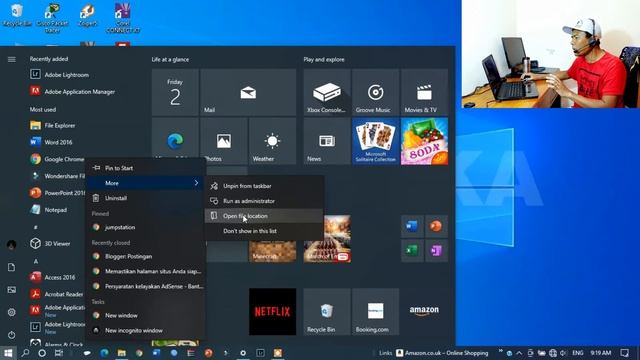This screenshot has width=640, height=360.
Task: Select Unpin from taskbar
Action: click(264, 186)
